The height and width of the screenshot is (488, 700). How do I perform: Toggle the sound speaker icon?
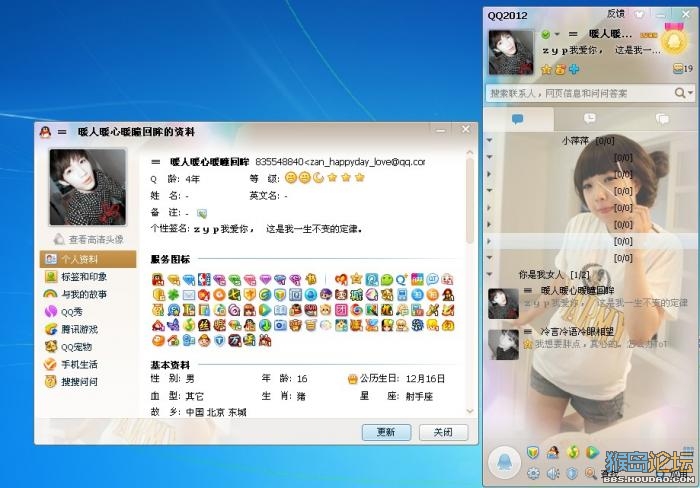coord(553,473)
